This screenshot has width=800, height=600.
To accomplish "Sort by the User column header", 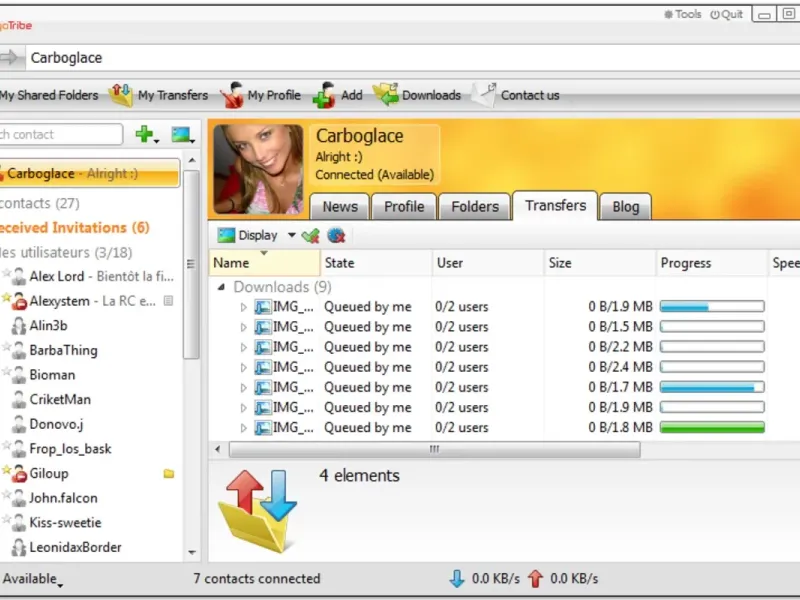I will (x=488, y=263).
